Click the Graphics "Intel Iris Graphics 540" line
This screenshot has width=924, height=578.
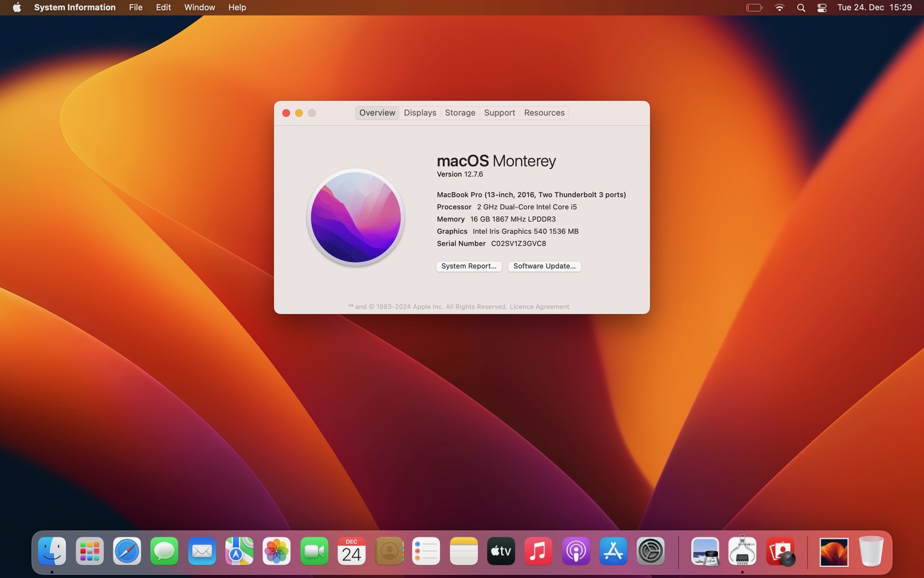[x=508, y=231]
